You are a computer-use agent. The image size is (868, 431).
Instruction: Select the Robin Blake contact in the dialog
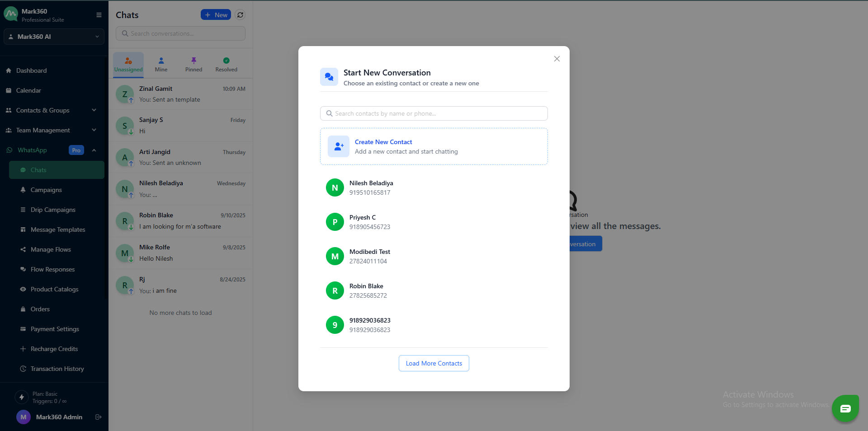click(366, 290)
